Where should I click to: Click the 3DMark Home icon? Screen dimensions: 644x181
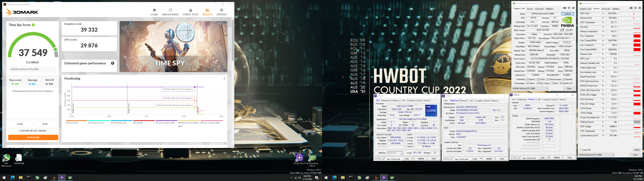pos(154,10)
